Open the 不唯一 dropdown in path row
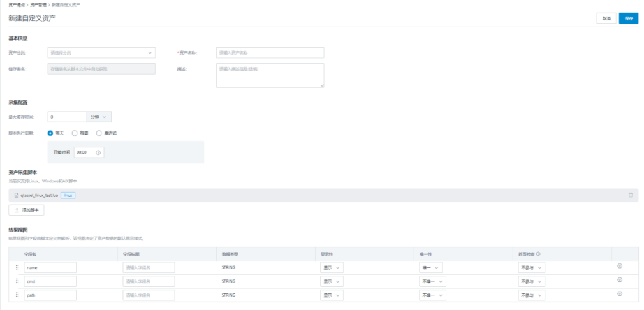Image resolution: width=644 pixels, height=310 pixels. click(x=432, y=295)
